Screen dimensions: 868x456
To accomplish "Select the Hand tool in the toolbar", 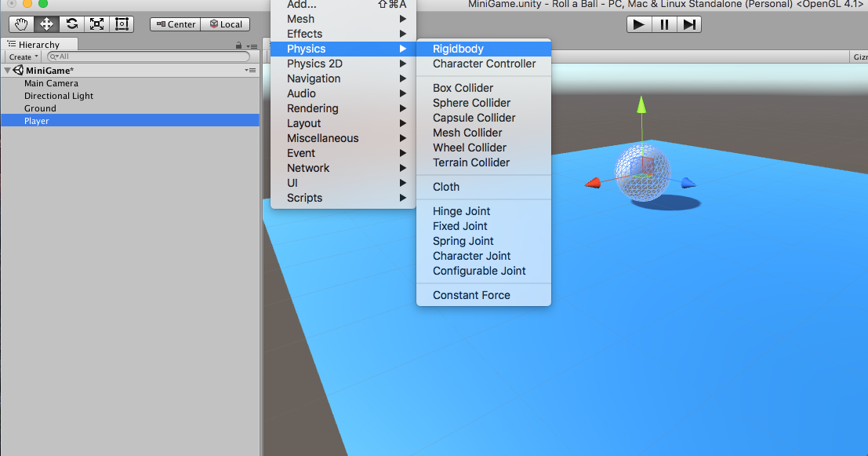I will point(20,24).
